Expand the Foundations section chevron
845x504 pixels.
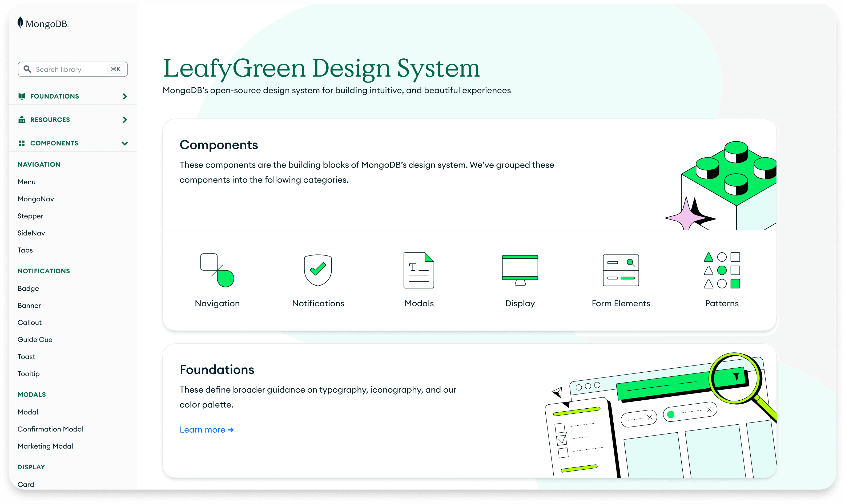(x=125, y=96)
